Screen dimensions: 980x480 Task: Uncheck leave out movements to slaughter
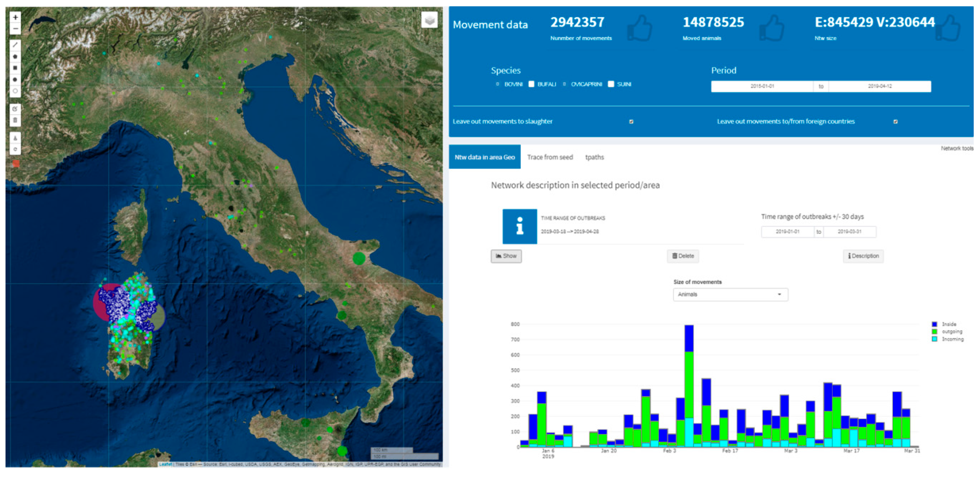[x=631, y=121]
